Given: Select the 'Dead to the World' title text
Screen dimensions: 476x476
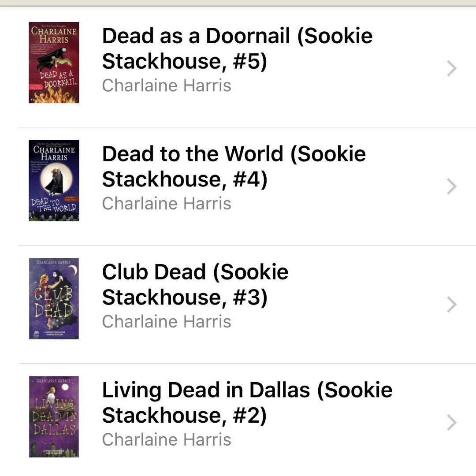Looking at the screenshot, I should tap(234, 154).
